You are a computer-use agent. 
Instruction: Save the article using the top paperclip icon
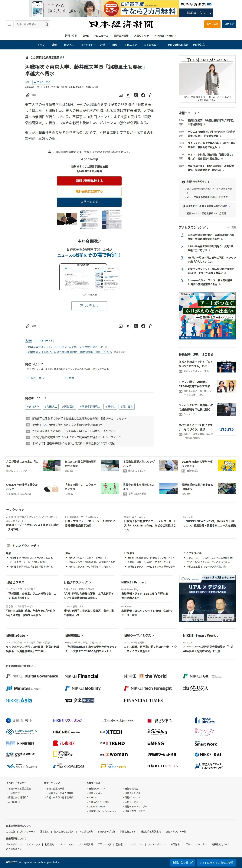click(28, 95)
